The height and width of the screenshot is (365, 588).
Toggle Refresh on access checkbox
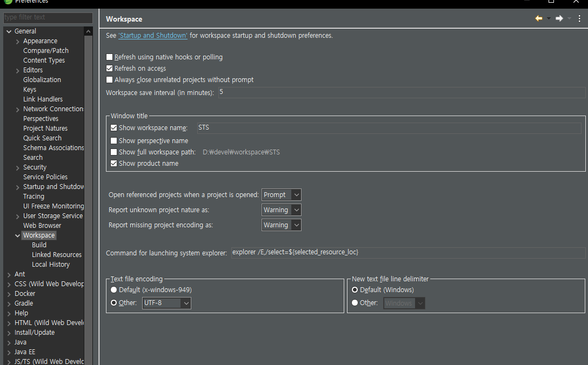pos(110,68)
